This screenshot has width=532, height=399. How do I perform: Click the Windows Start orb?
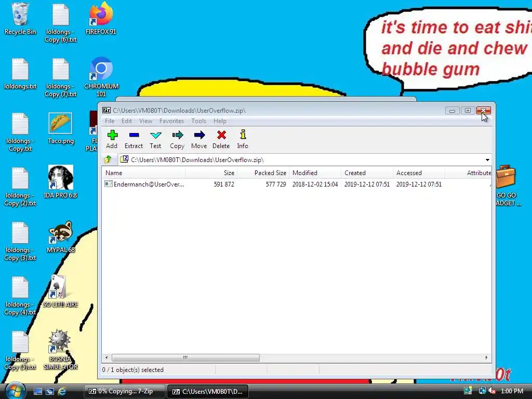[x=15, y=391]
